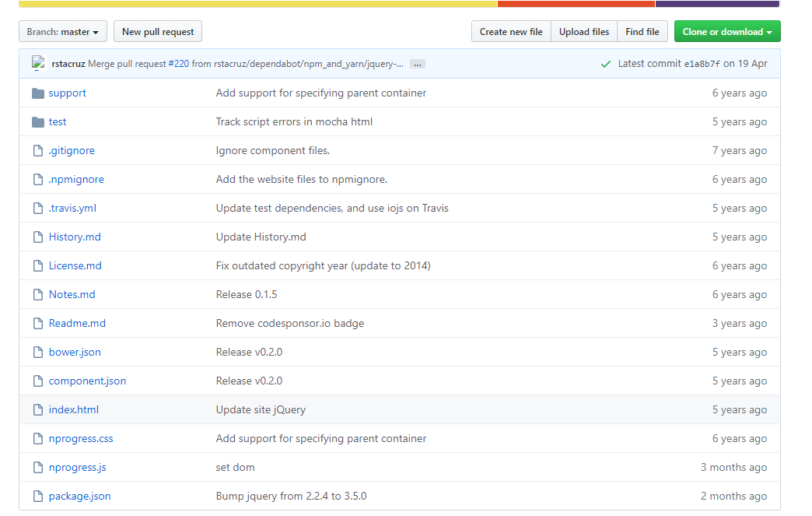Click the index.html file icon
Image resolution: width=812 pixels, height=516 pixels.
[38, 410]
